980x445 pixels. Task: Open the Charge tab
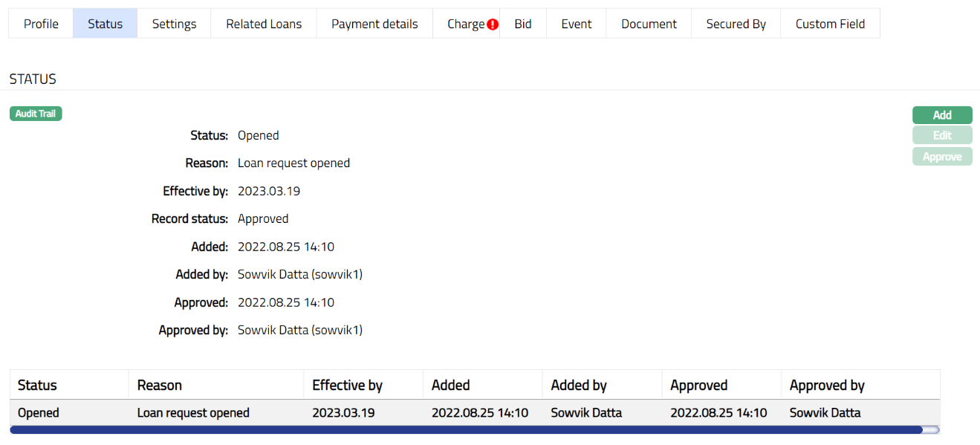coord(465,24)
